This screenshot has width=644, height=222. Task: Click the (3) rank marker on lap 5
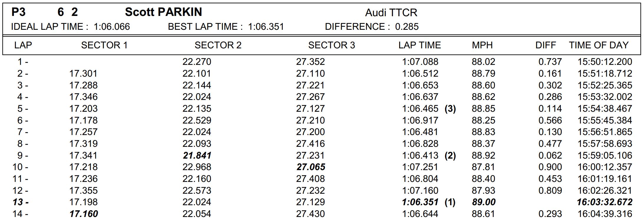450,109
